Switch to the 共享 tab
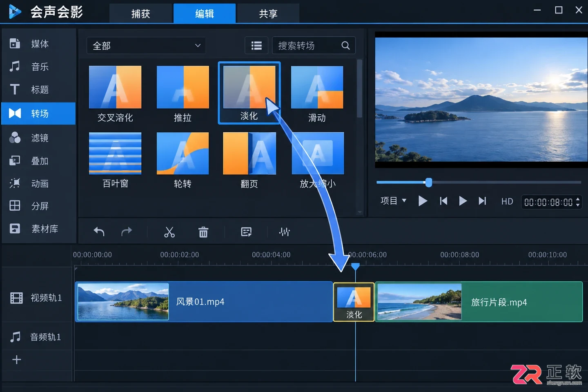The width and height of the screenshot is (588, 392). point(268,13)
